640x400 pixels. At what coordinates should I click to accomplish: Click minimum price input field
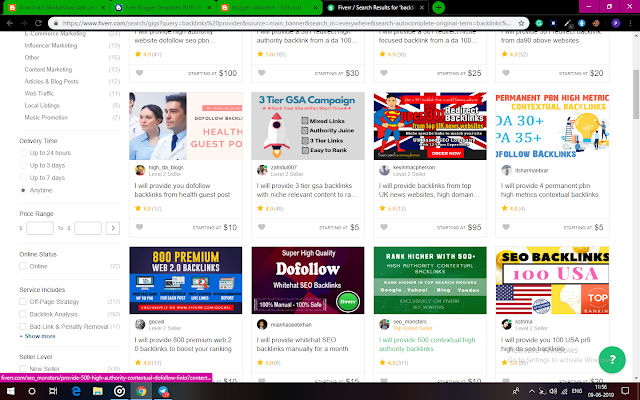[x=40, y=228]
